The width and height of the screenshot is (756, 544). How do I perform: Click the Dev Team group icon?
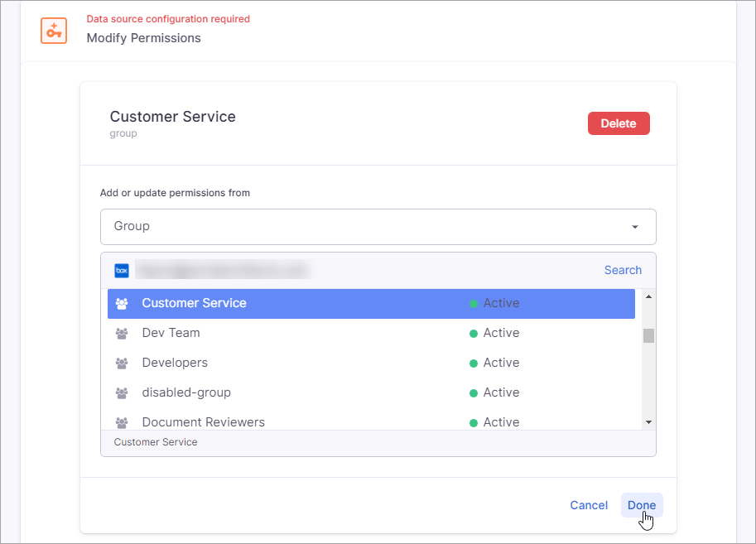tap(123, 334)
